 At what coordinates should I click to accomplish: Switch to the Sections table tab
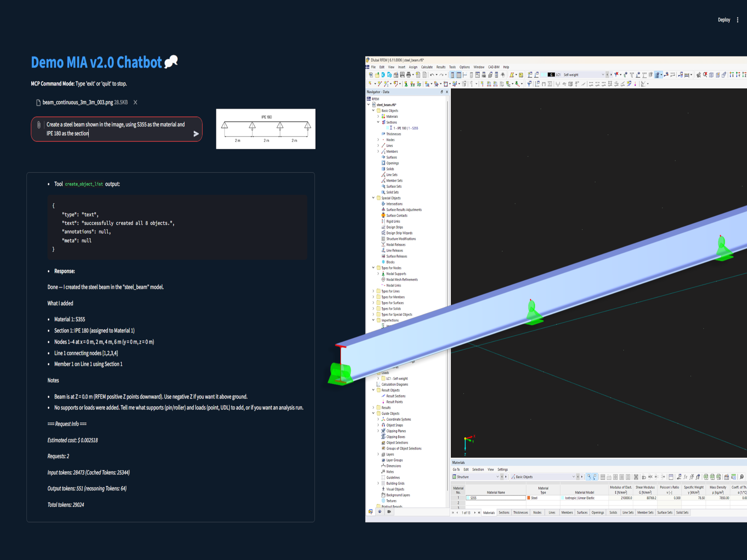pyautogui.click(x=504, y=513)
